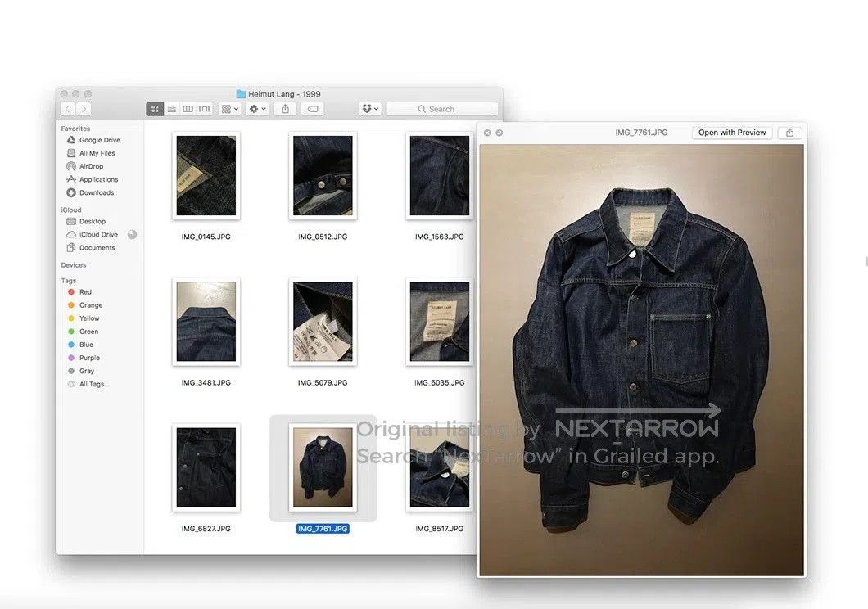Select IMG_7761.JPG jacket thumbnail
Screen dimensions: 868x609
323,467
